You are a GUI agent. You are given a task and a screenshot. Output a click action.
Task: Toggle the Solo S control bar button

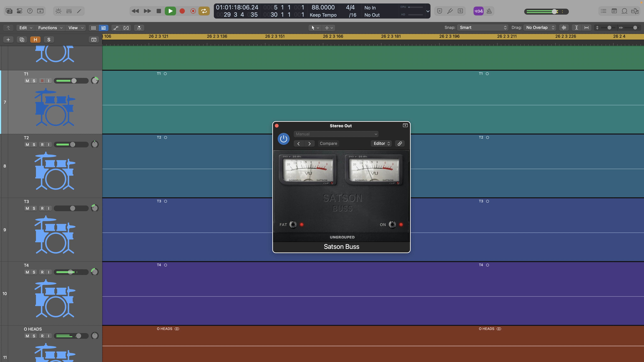(x=461, y=11)
